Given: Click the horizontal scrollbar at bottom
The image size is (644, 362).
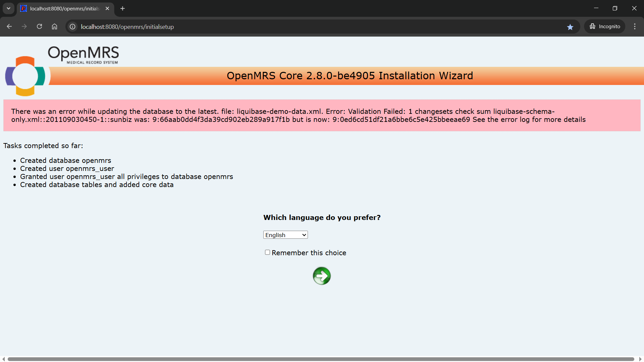Looking at the screenshot, I should 321,359.
